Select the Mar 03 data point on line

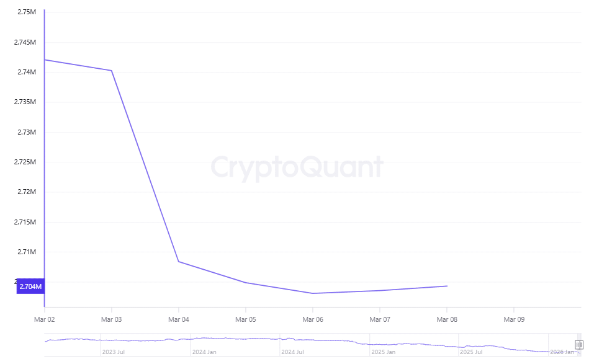112,71
